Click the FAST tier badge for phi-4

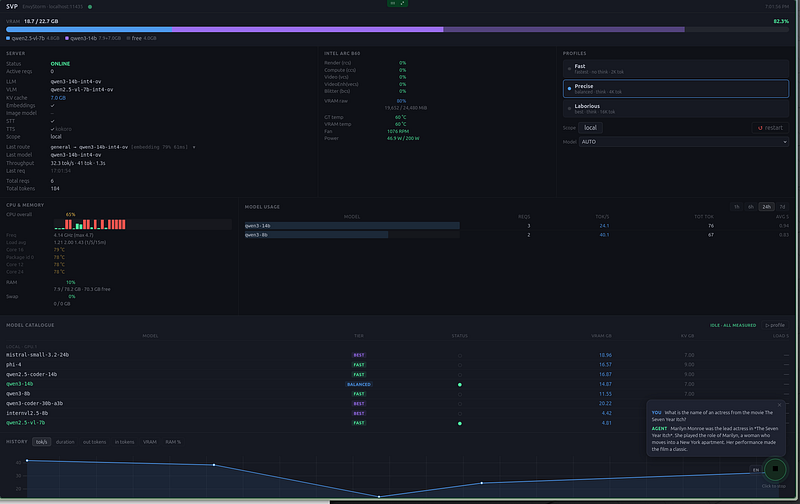point(359,365)
